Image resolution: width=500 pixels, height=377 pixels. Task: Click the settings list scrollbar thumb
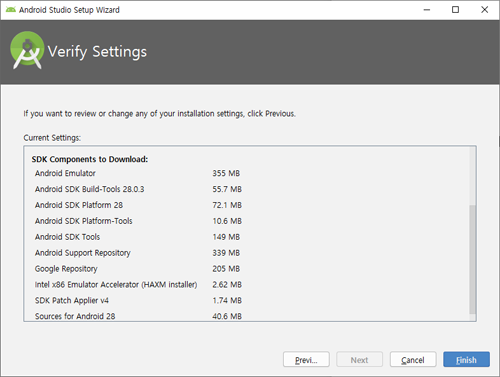coord(472,259)
